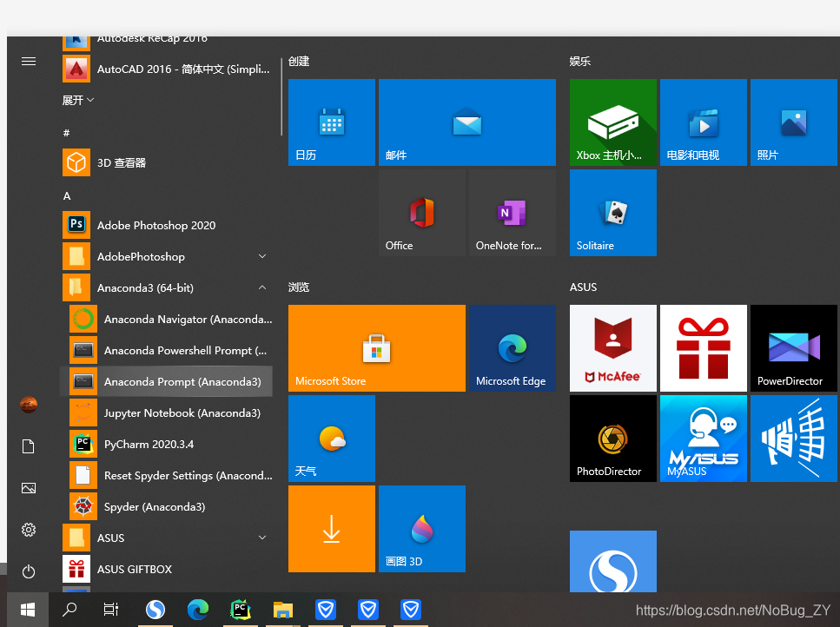Click the # letter index header
The height and width of the screenshot is (627, 840).
(x=66, y=133)
